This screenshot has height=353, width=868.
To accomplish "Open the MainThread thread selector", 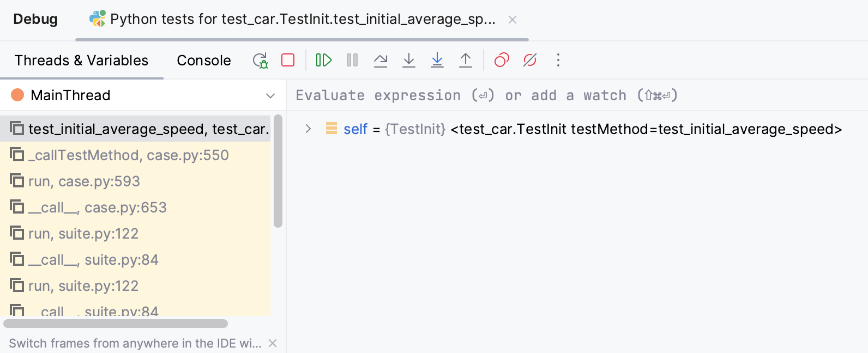I will [270, 95].
